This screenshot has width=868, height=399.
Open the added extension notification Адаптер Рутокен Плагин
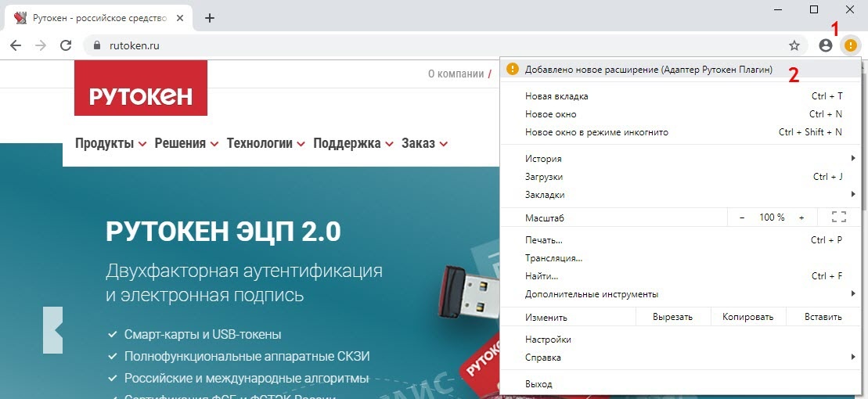click(x=681, y=69)
